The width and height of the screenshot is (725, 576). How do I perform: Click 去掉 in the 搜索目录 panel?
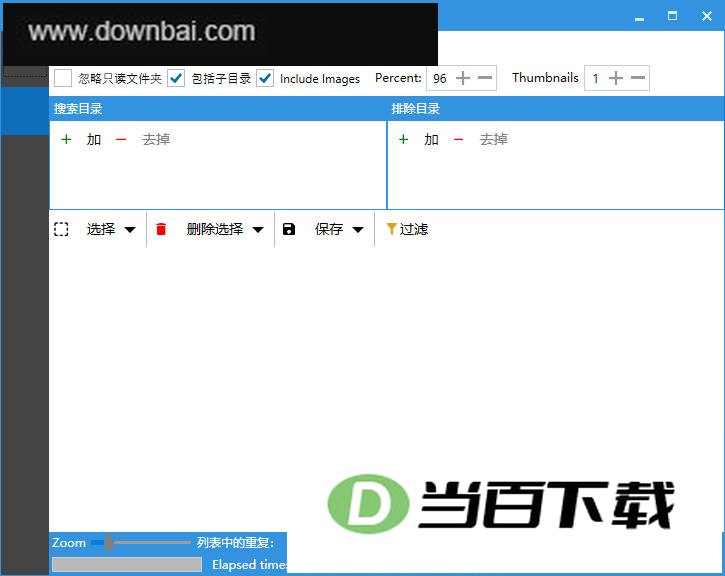tap(156, 139)
